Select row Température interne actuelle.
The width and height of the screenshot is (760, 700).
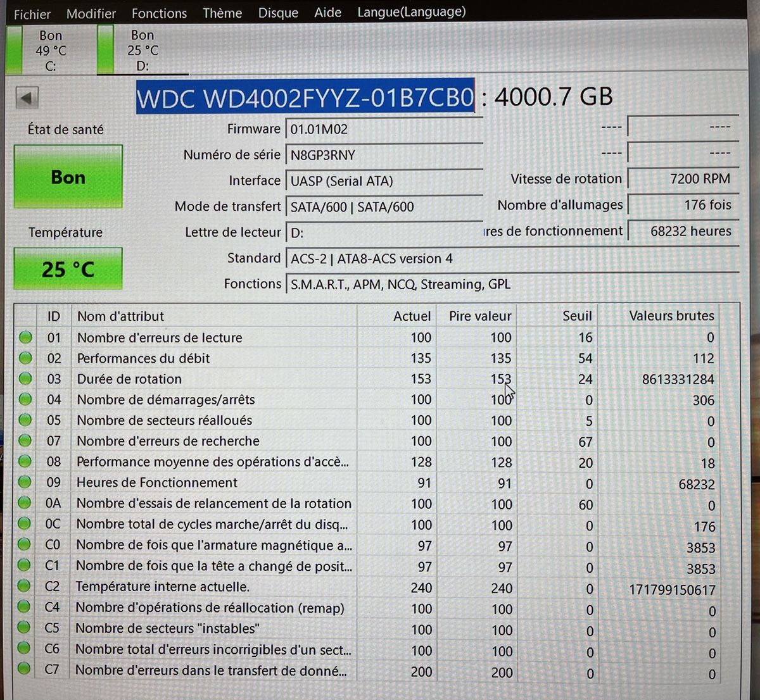tap(367, 588)
